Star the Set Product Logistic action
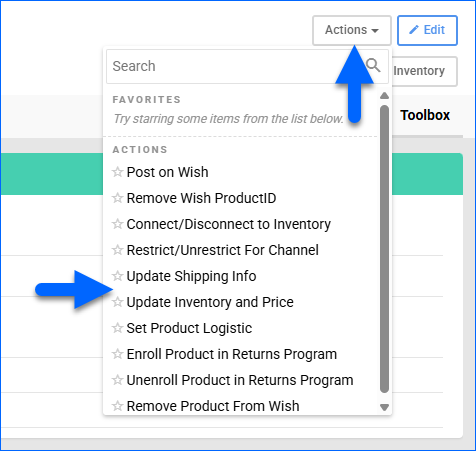The image size is (476, 451). pos(117,328)
